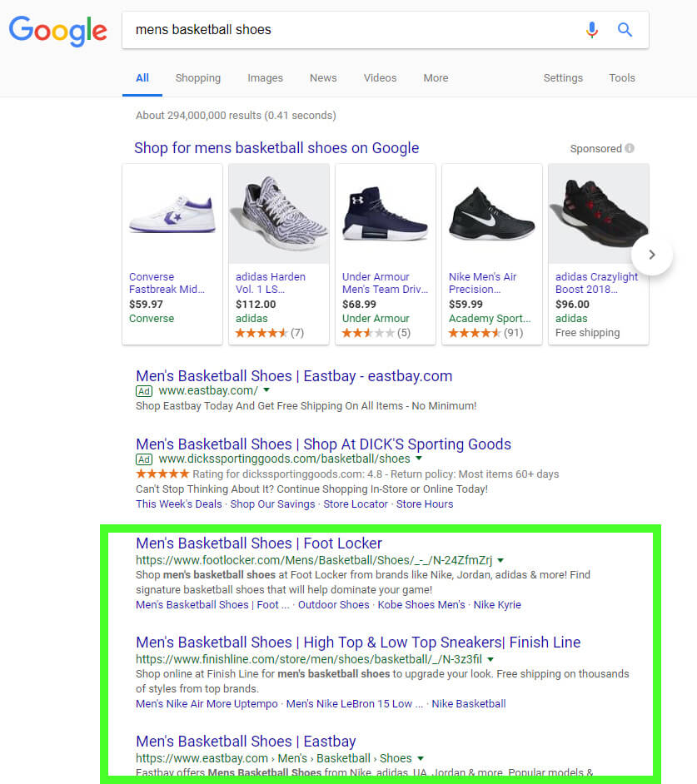This screenshot has height=784, width=697.
Task: Click the Store Locator sitelink
Action: coord(356,504)
